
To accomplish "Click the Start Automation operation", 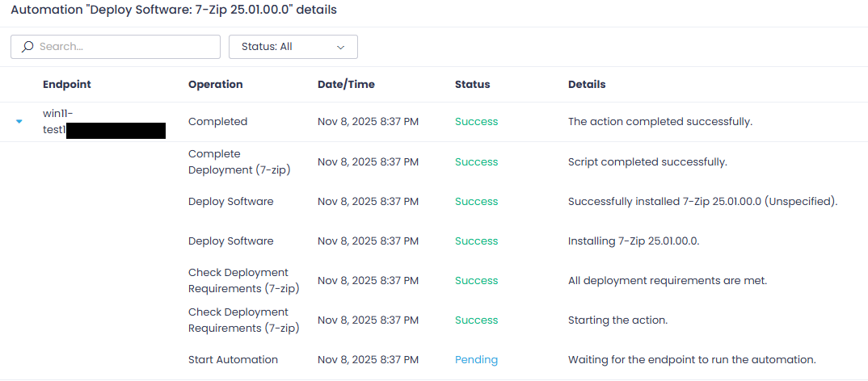I will click(233, 360).
